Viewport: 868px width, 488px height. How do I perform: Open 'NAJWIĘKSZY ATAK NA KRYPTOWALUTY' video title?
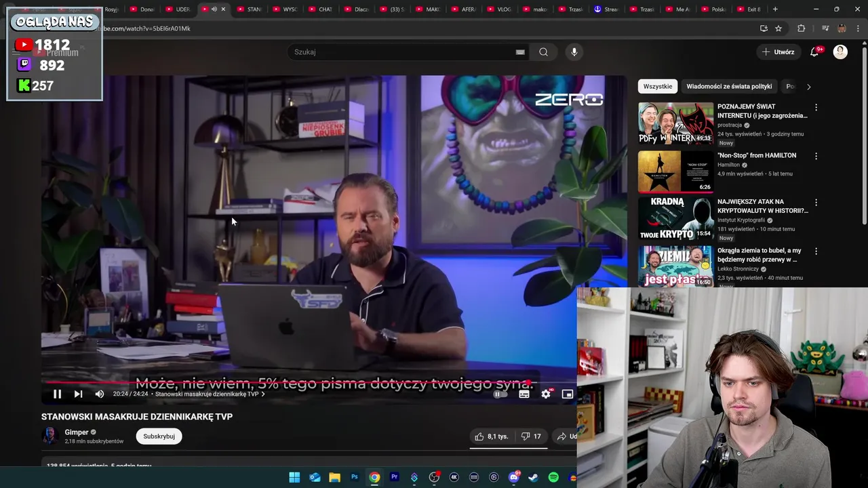[763, 206]
